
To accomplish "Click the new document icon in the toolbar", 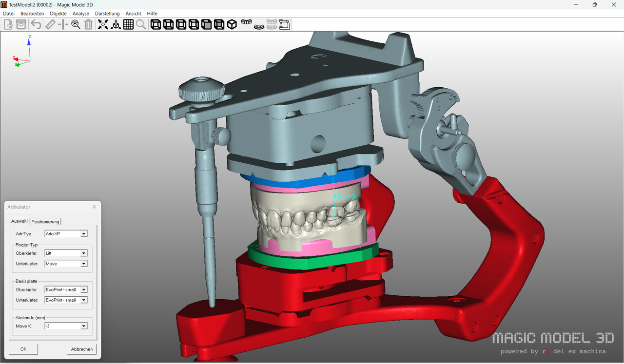I will [x=8, y=24].
